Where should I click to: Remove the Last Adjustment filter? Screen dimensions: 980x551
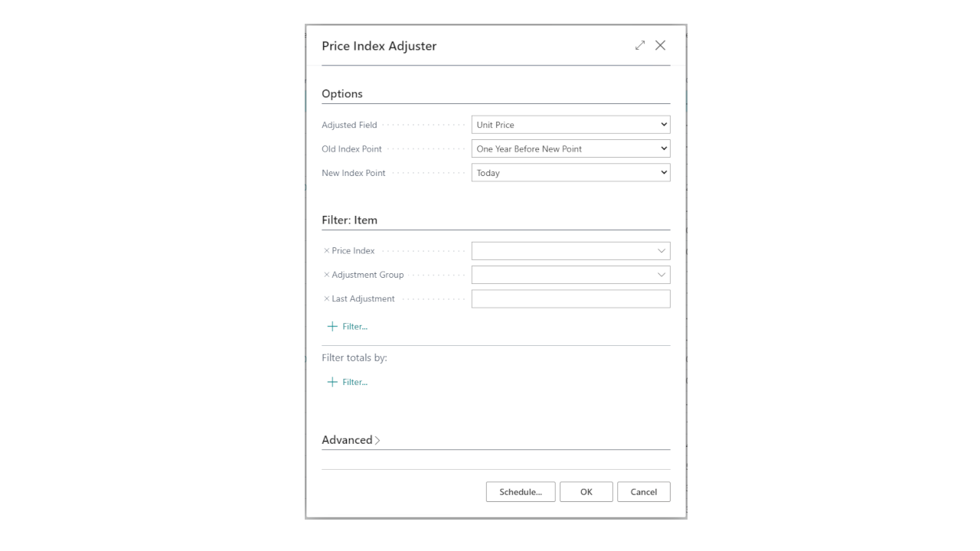click(327, 298)
